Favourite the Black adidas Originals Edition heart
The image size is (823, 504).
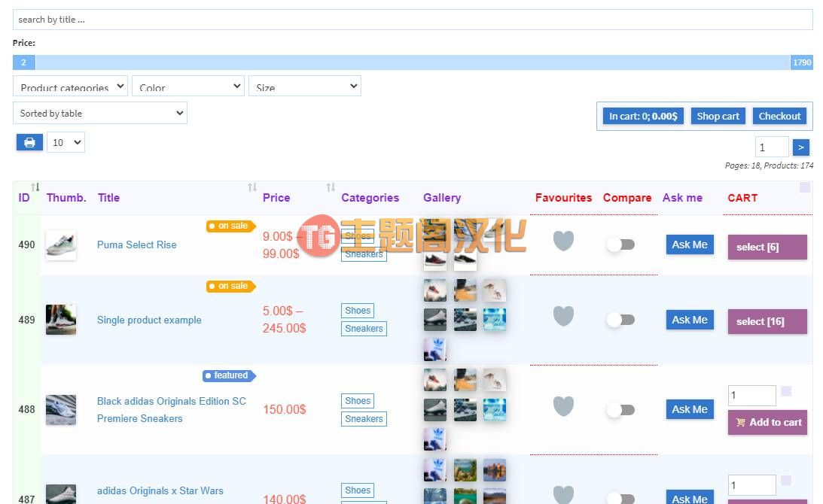coord(563,406)
